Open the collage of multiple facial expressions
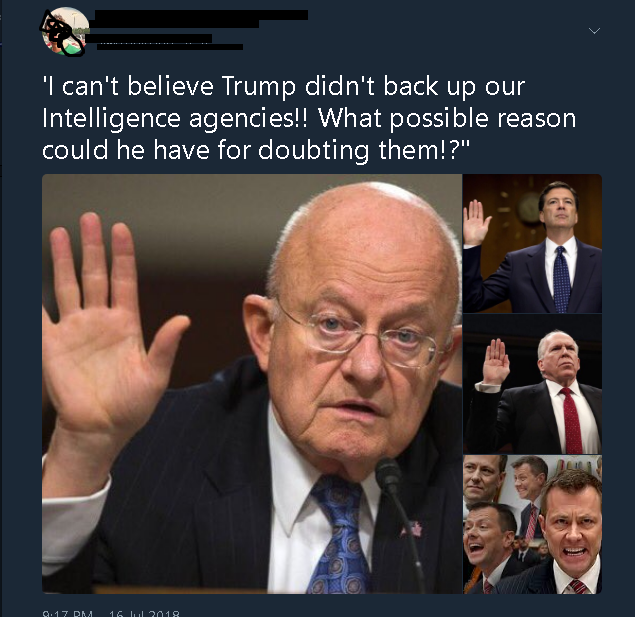Screen dimensions: 635x617 pos(533,524)
